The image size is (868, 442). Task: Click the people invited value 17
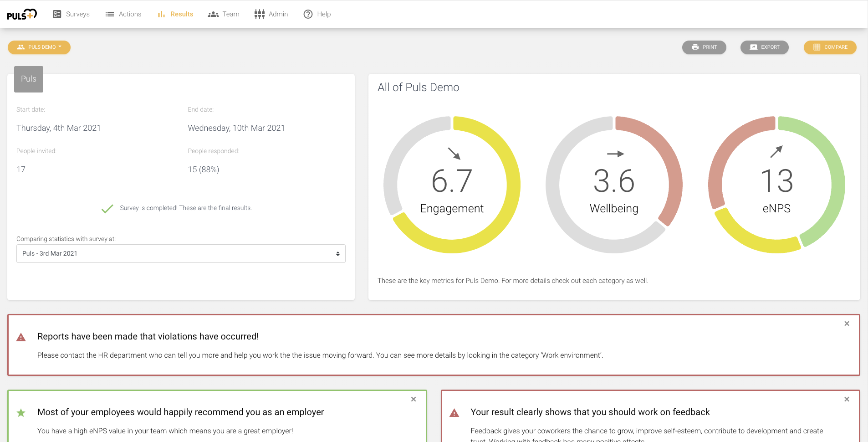point(21,170)
